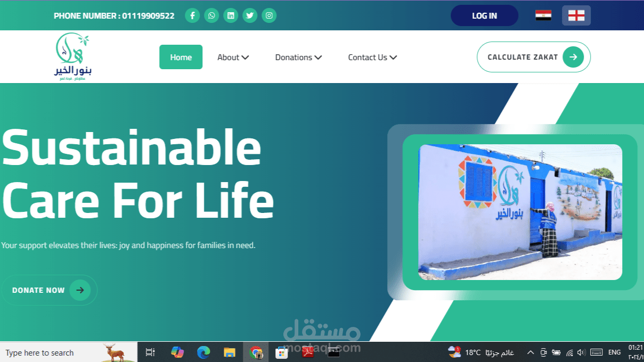Image resolution: width=644 pixels, height=362 pixels.
Task: Open Microsoft Store from the taskbar
Action: tap(281, 352)
